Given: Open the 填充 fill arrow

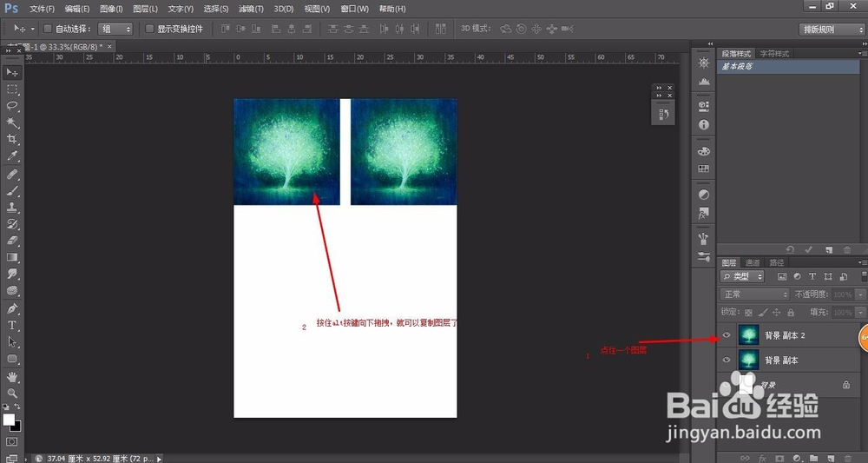Looking at the screenshot, I should (x=859, y=313).
